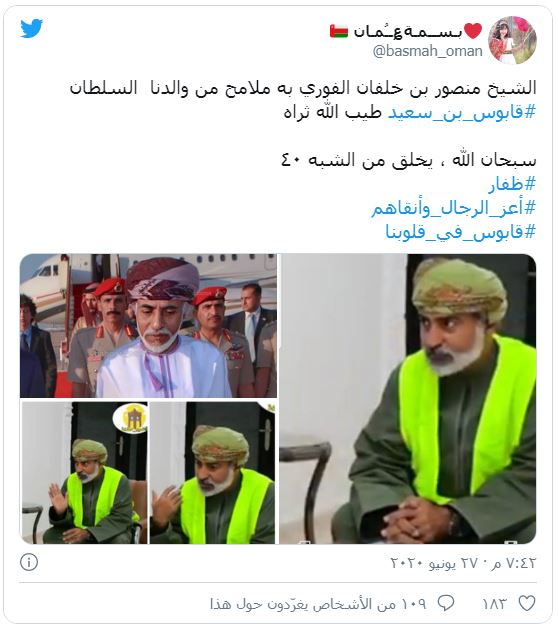Click the tweet timestamp ٢٧ يونيو ٢٠٢٠
This screenshot has width=559, height=626.
[x=463, y=563]
